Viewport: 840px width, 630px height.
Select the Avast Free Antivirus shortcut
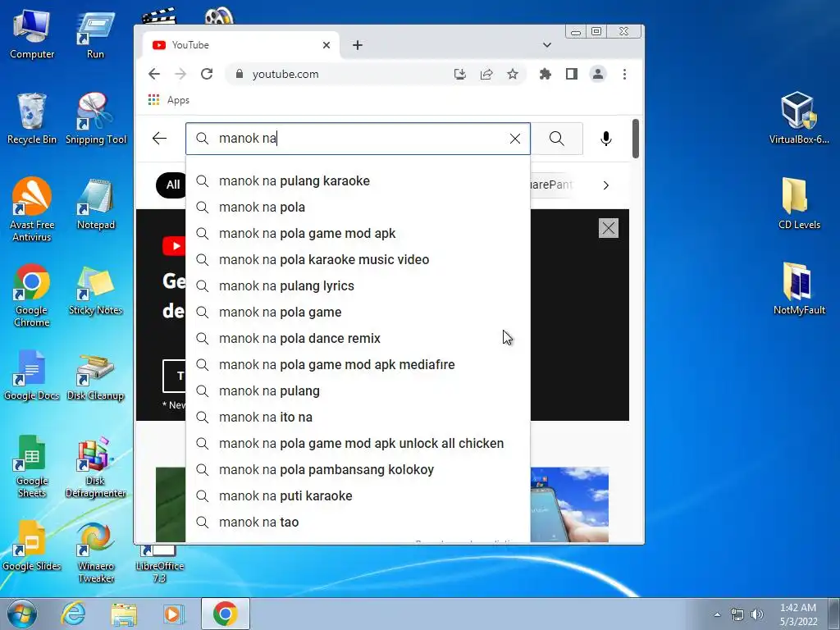coord(32,209)
